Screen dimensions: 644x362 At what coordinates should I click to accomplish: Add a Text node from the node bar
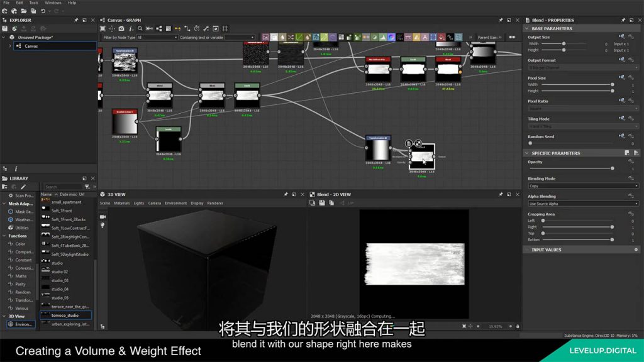click(425, 37)
